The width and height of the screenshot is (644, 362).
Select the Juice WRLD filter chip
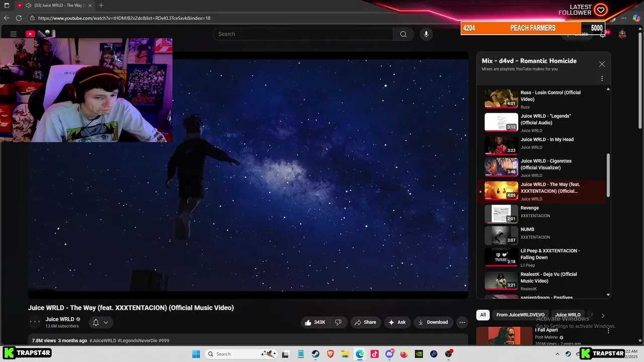(568, 315)
